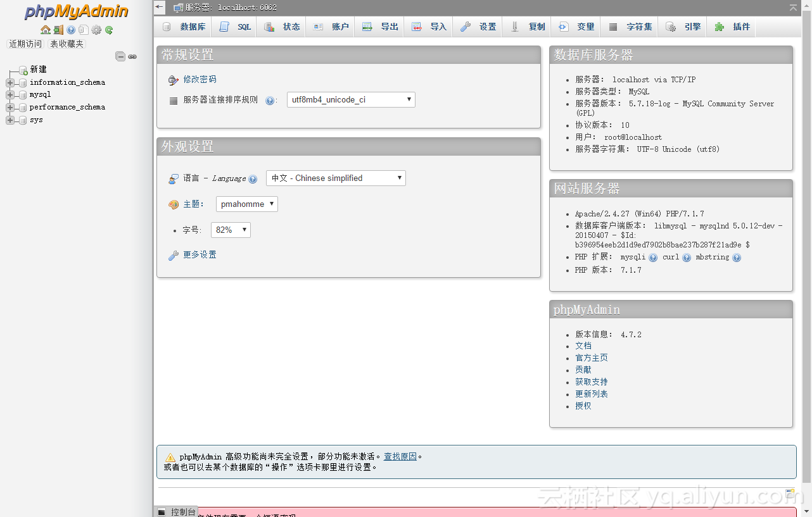812x517 pixels.
Task: Click help icon after curl extension
Action: tap(687, 258)
